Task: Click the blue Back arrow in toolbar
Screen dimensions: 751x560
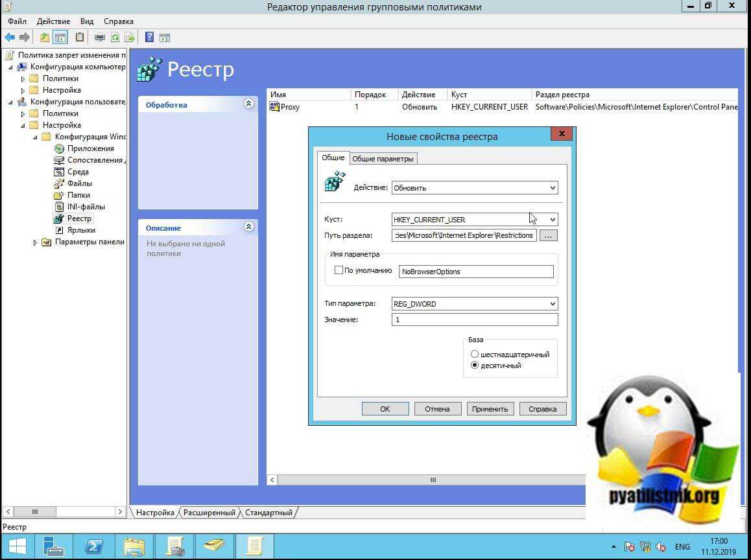Action: coord(10,37)
